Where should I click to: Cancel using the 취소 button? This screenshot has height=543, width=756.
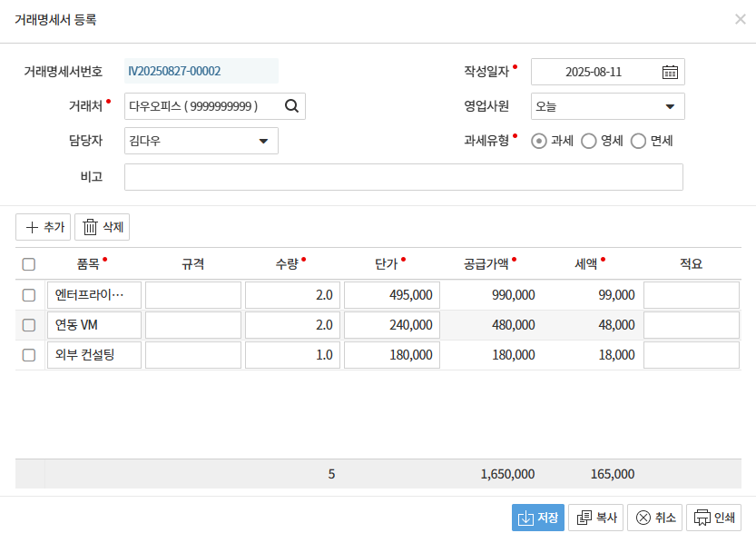(x=654, y=518)
